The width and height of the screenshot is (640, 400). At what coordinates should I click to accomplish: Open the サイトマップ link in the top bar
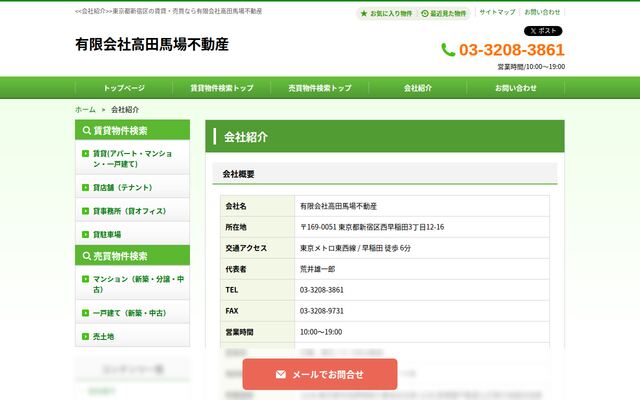[x=497, y=12]
